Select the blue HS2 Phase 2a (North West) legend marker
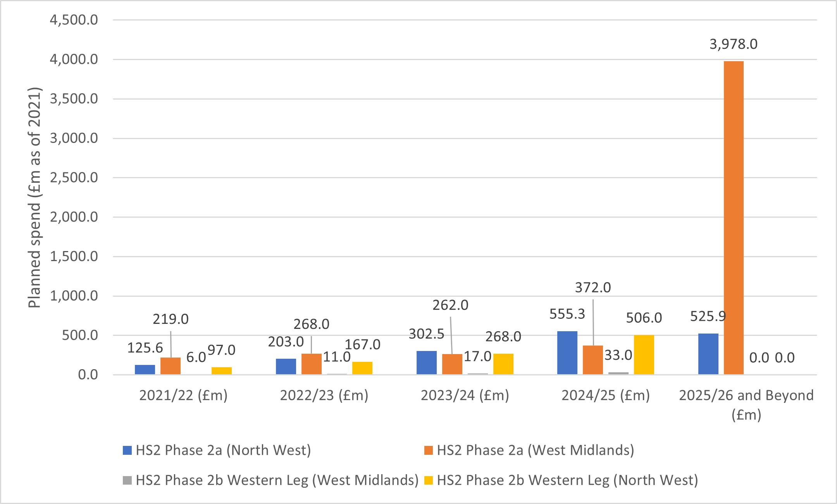 pyautogui.click(x=127, y=450)
